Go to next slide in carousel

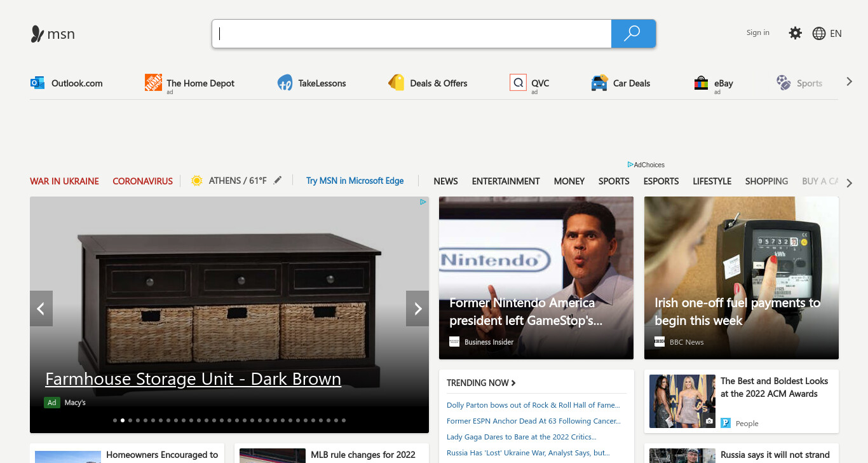coord(417,308)
